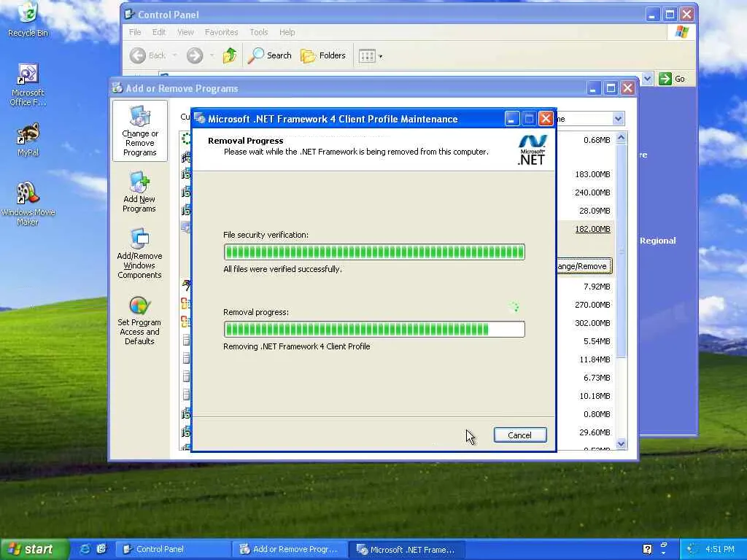This screenshot has height=560, width=747.
Task: Click the Forward arrow in Control Panel
Action: (194, 55)
